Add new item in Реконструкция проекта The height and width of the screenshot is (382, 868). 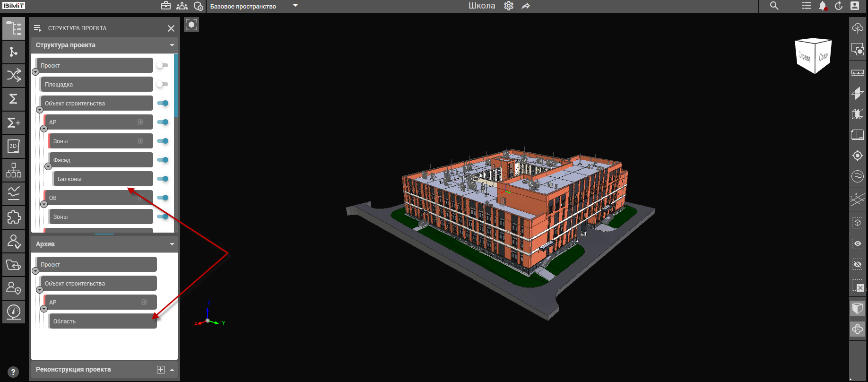click(x=161, y=370)
